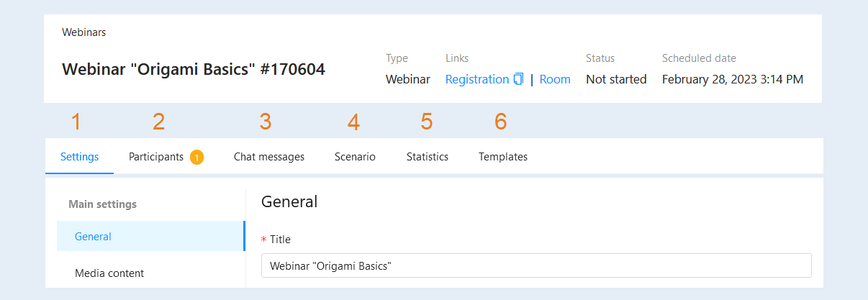Click the Main settings sidebar header
The width and height of the screenshot is (868, 300).
click(102, 204)
